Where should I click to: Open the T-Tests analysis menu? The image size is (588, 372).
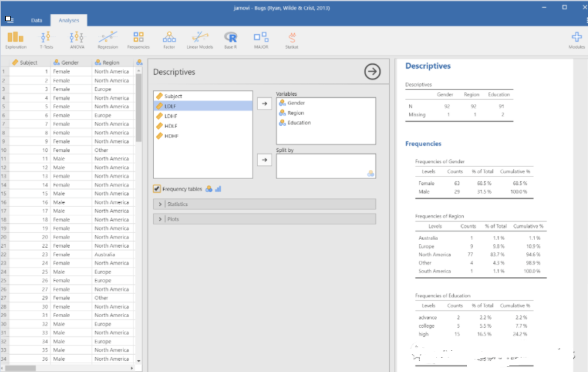pos(46,39)
